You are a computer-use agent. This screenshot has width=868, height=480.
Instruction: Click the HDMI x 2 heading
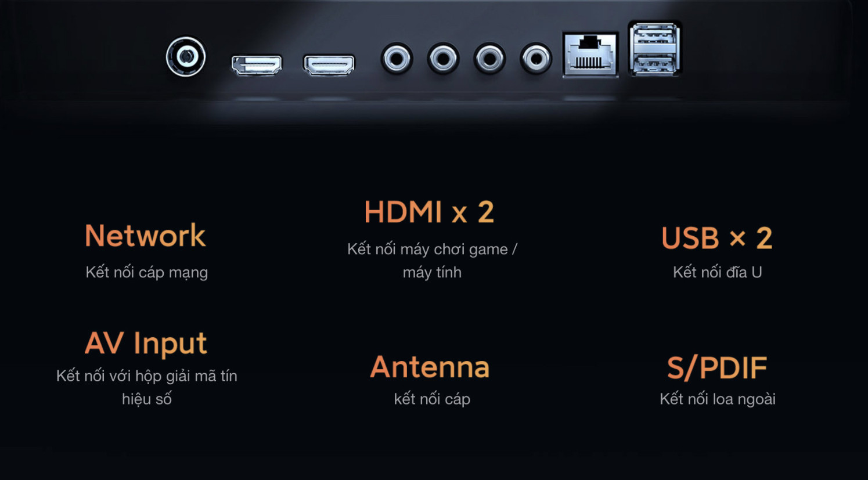coord(429,212)
